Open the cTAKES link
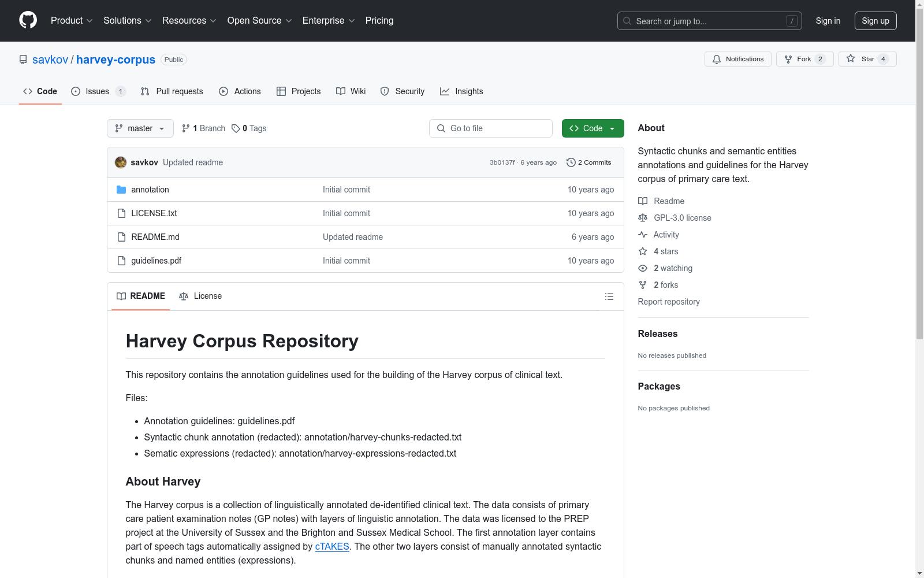 (332, 546)
